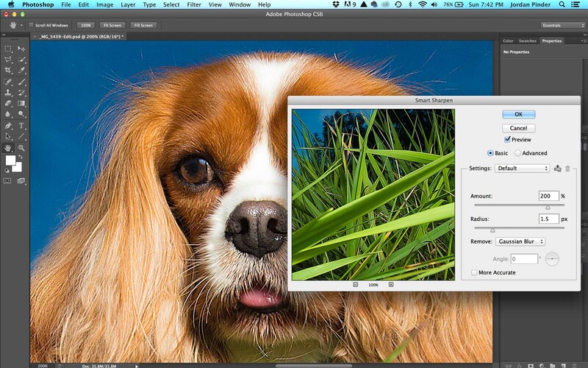The height and width of the screenshot is (368, 588).
Task: Switch to the Color tab
Action: (508, 40)
